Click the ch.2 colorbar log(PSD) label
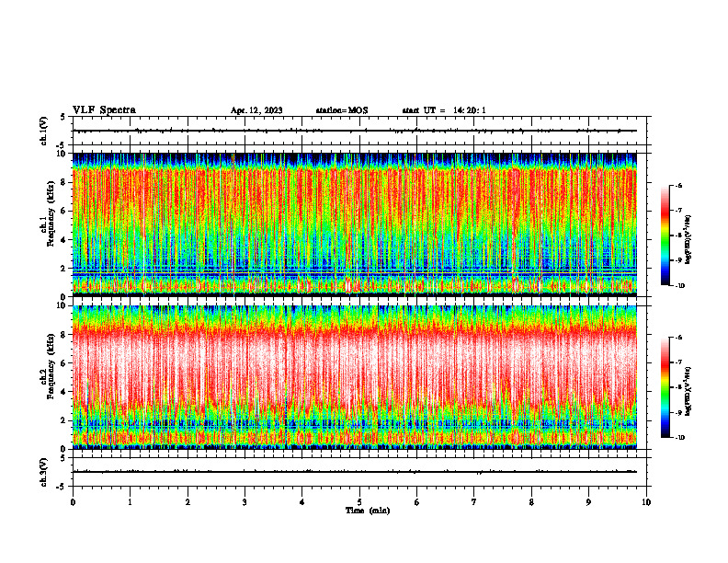This screenshot has height=563, width=728. pos(688,391)
